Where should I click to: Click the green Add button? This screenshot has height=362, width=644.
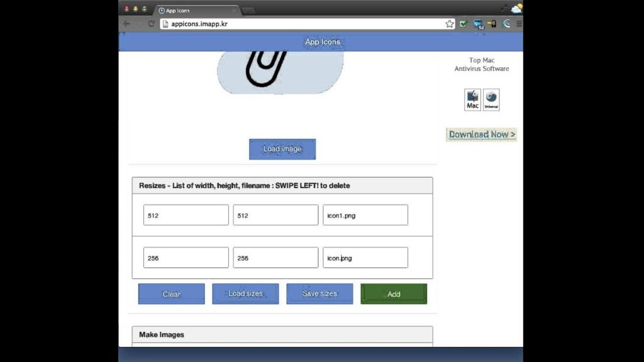point(394,294)
